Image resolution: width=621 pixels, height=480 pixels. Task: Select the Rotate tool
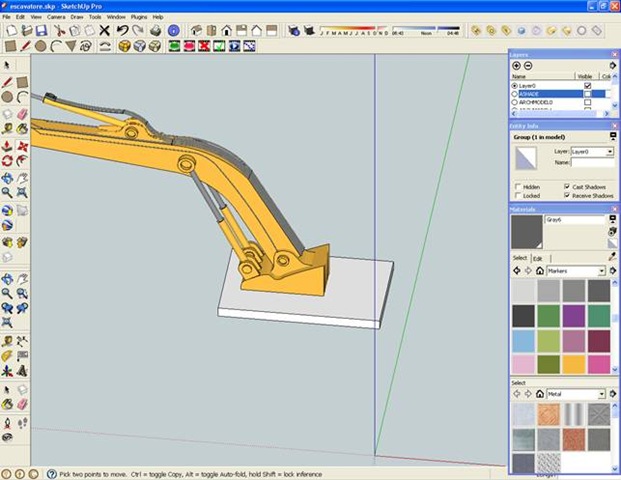(7, 161)
